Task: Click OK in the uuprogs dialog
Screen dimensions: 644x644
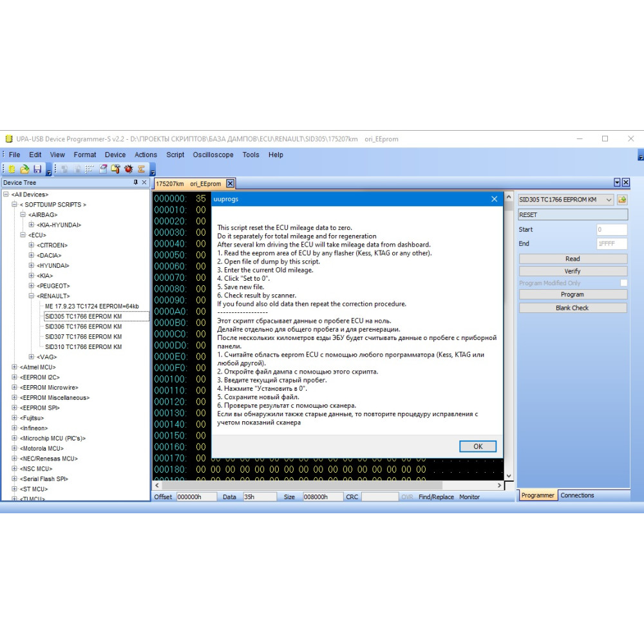Action: pyautogui.click(x=478, y=446)
